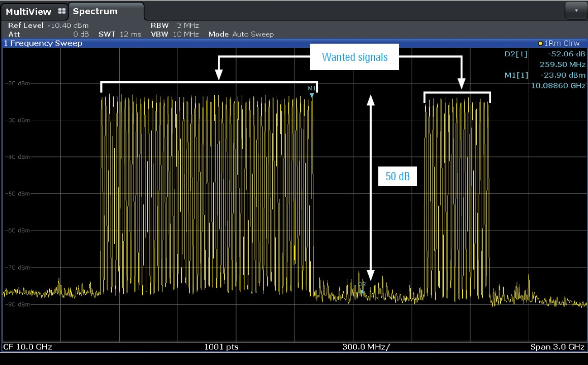This screenshot has height=365, width=588.
Task: Click the Span 3.0 GHz label
Action: 557,347
